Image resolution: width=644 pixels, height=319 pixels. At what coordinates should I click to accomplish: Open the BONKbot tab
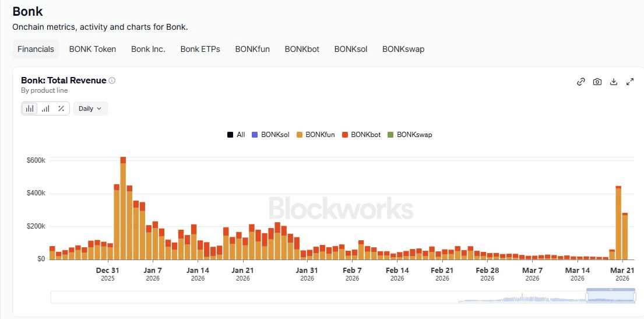[302, 49]
